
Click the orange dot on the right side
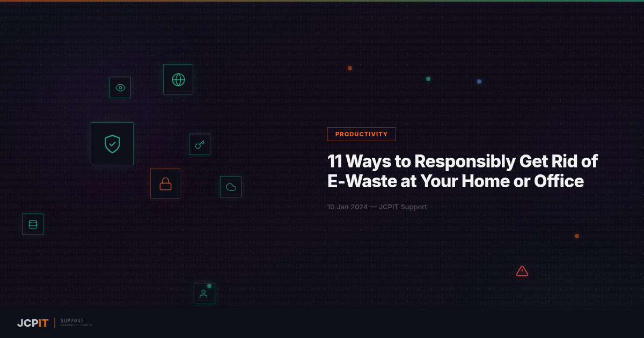pos(577,236)
